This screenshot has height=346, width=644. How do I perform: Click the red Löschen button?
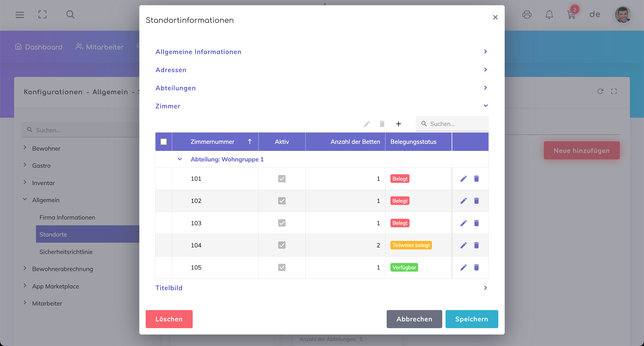[x=169, y=319]
